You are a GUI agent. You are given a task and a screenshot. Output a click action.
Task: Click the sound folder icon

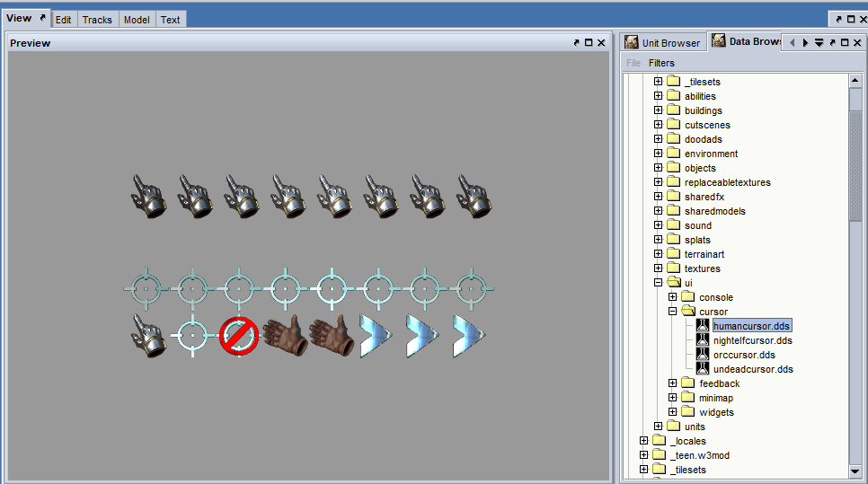tap(674, 225)
